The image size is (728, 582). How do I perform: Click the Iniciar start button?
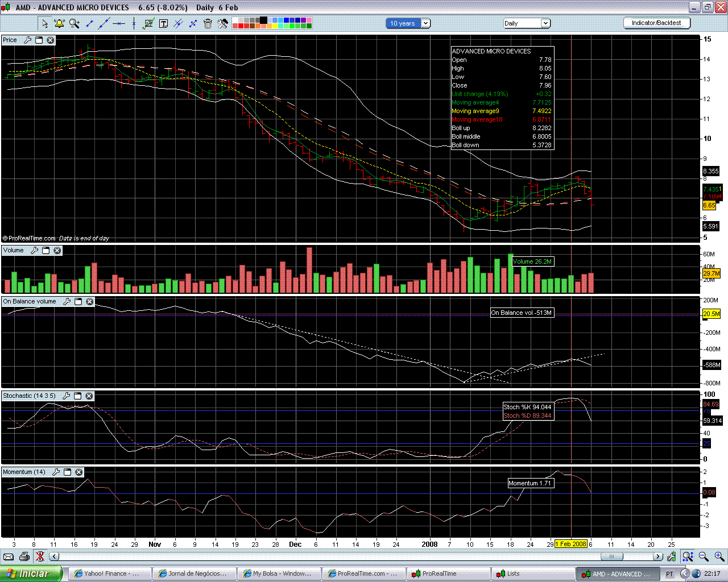(x=31, y=573)
